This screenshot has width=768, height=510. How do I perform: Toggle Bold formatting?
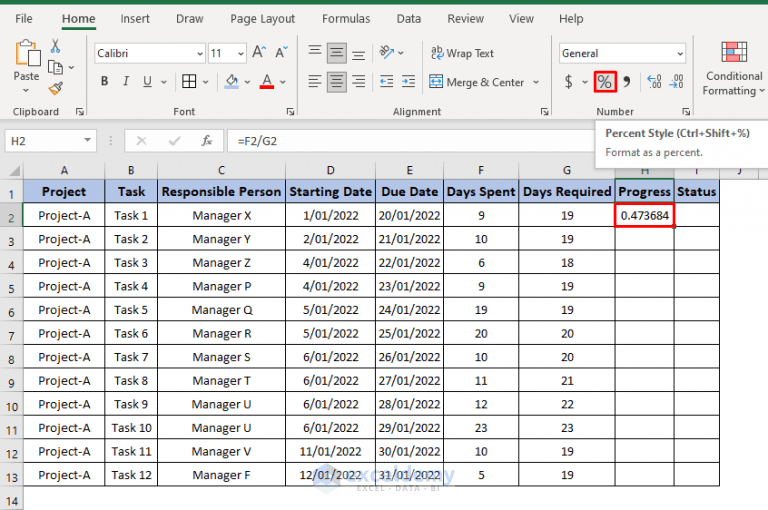point(104,81)
